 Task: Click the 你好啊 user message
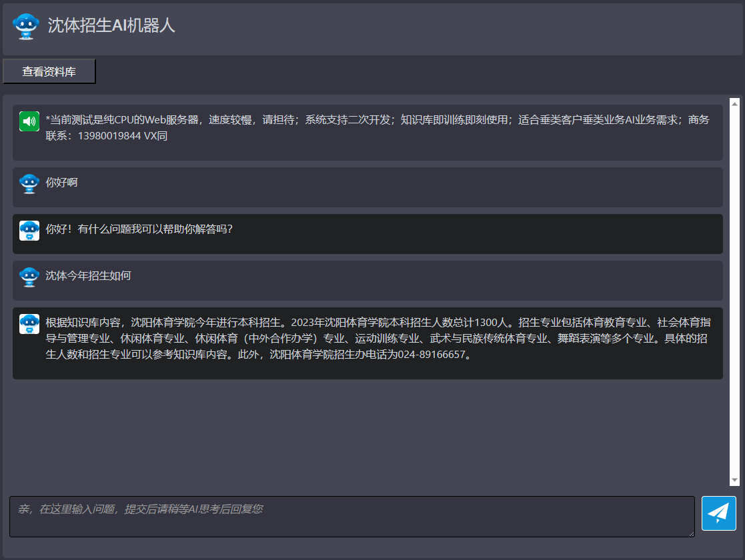pyautogui.click(x=61, y=183)
